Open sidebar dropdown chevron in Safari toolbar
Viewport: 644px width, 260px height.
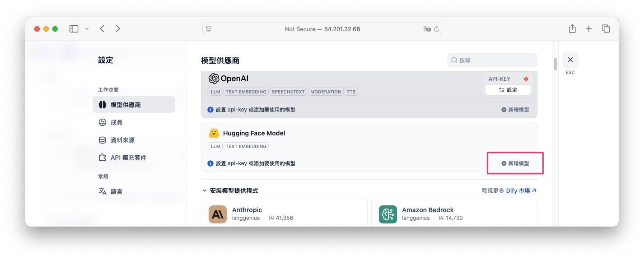pyautogui.click(x=87, y=29)
